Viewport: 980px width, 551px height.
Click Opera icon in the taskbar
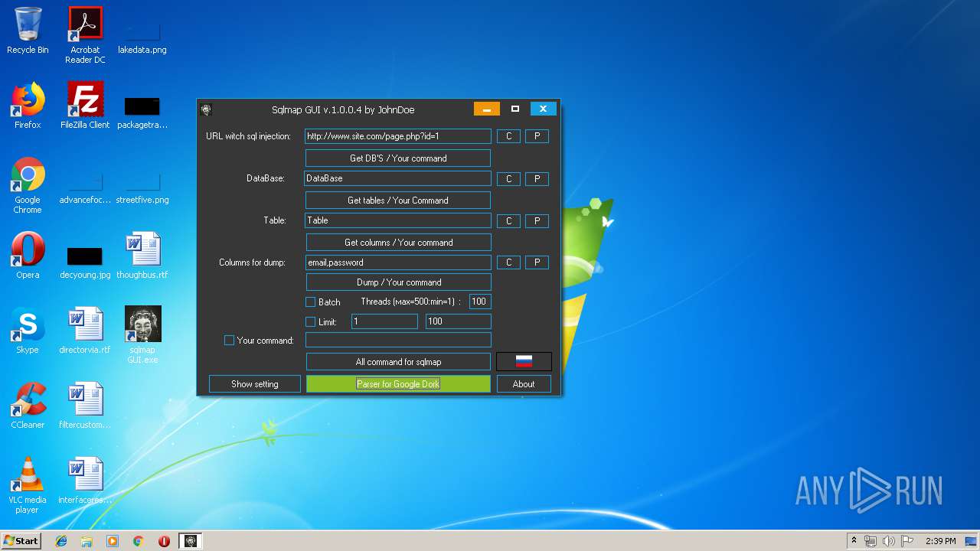tap(164, 541)
